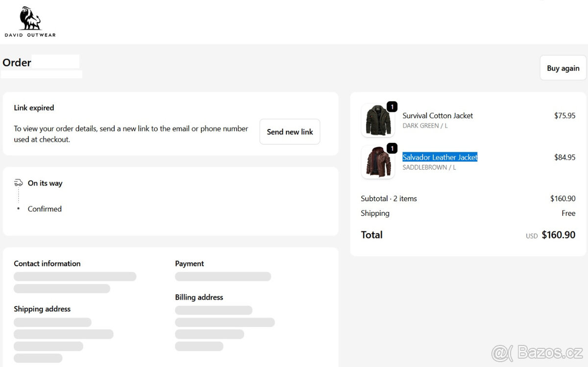Click the David Outwear lion logo
Screen dimensions: 588x367
click(x=30, y=22)
